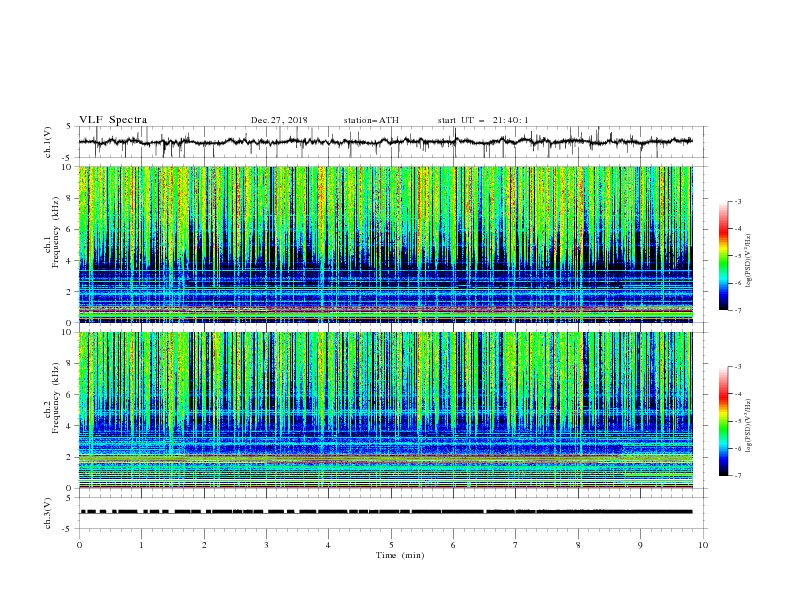The width and height of the screenshot is (792, 612).
Task: Click inside the ch.1 spectrogram panel
Action: pyautogui.click(x=385, y=244)
